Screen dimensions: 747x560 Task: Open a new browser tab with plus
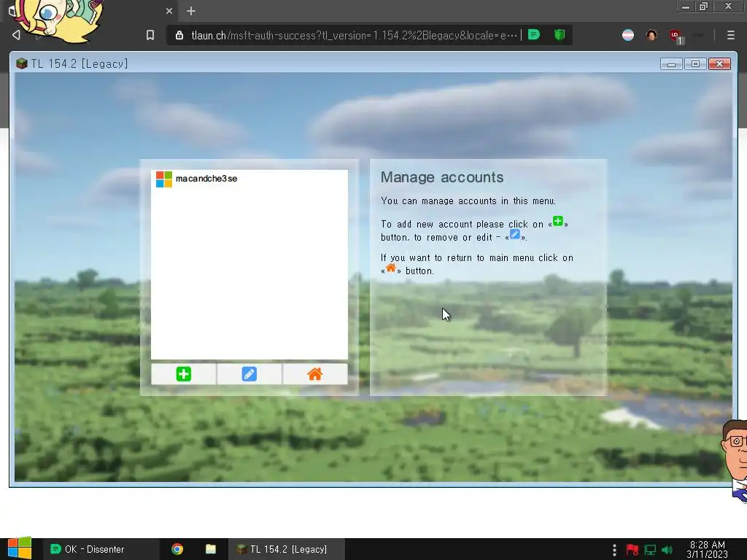tap(191, 11)
